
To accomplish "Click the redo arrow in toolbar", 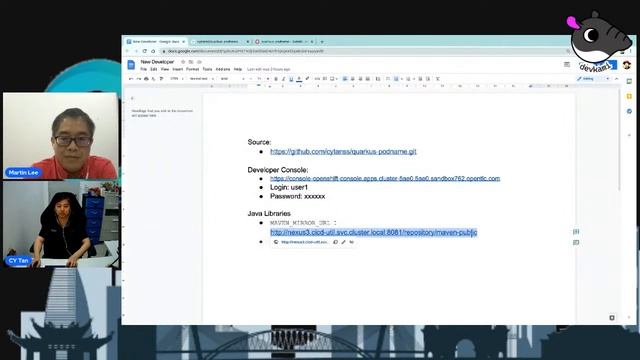I will point(139,78).
